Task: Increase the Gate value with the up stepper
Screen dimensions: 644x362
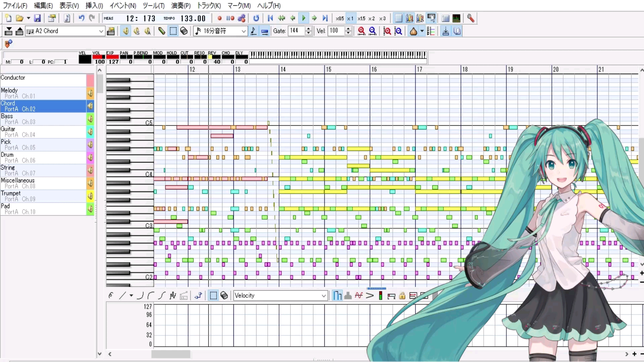Action: tap(308, 29)
